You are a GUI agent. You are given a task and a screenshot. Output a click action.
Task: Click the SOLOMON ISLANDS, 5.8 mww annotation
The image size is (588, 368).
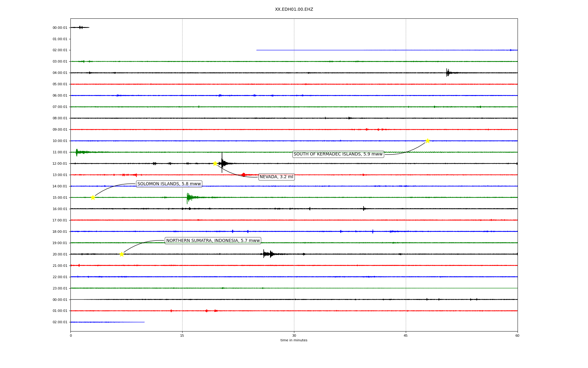[169, 184]
